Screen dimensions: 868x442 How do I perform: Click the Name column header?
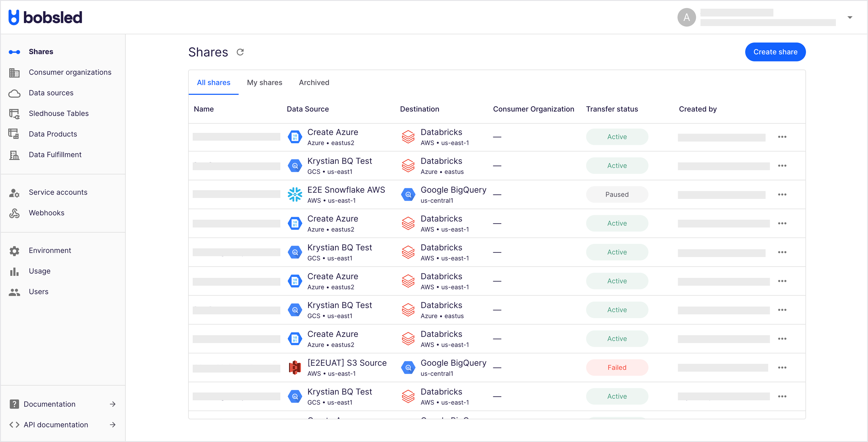click(204, 109)
